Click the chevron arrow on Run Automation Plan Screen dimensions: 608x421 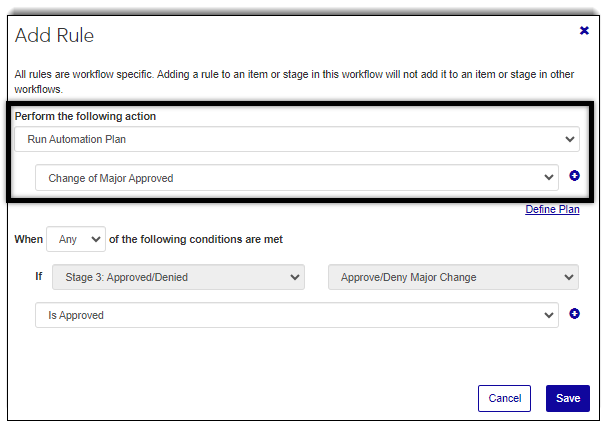570,139
